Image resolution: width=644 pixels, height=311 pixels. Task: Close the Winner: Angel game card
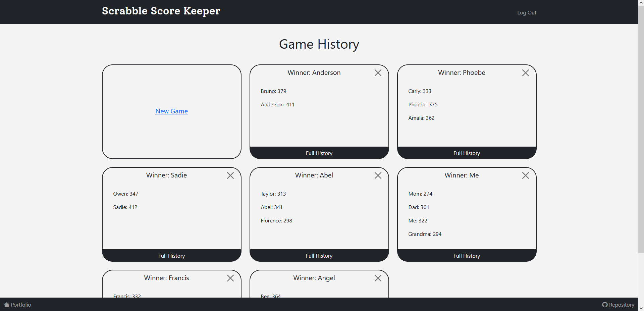point(378,278)
